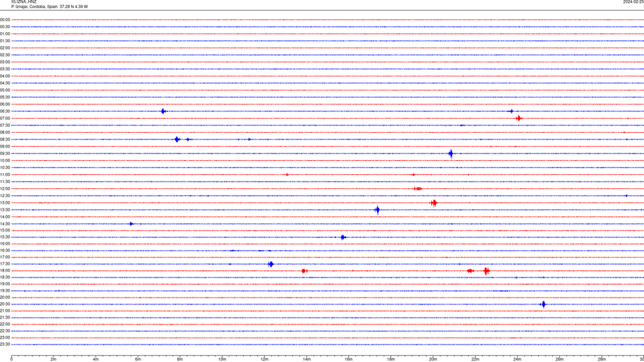The height and width of the screenshot is (362, 644).
Task: Click the 28m axis tick label
Action: 602,359
